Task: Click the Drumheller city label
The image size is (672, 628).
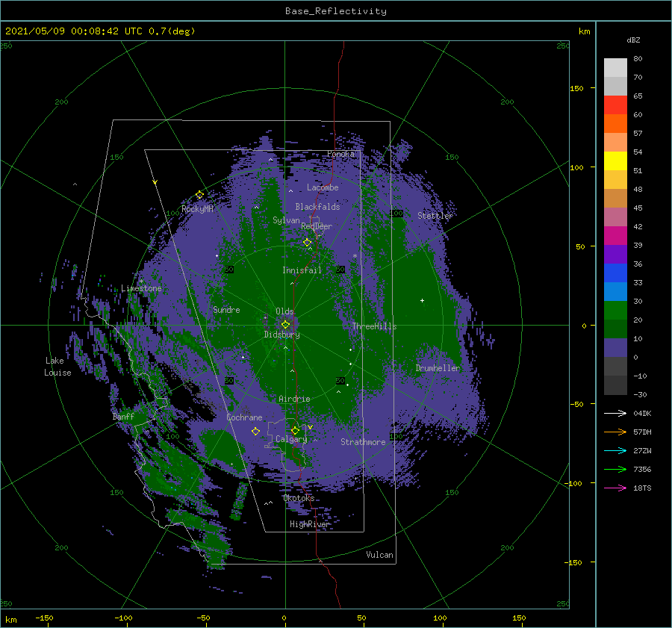Action: (x=438, y=368)
